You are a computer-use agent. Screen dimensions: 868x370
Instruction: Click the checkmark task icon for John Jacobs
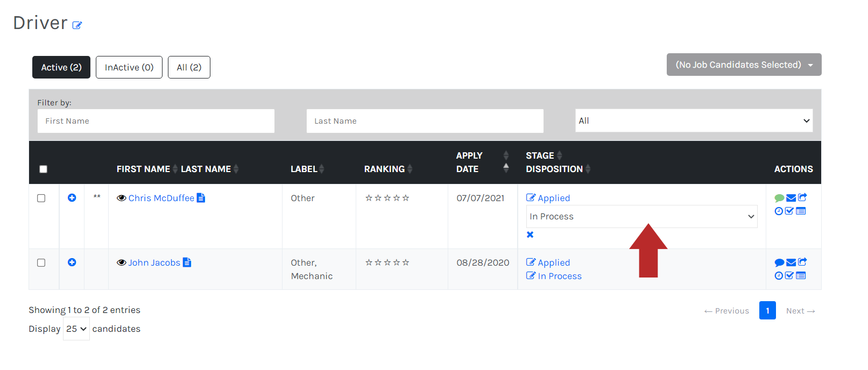789,276
